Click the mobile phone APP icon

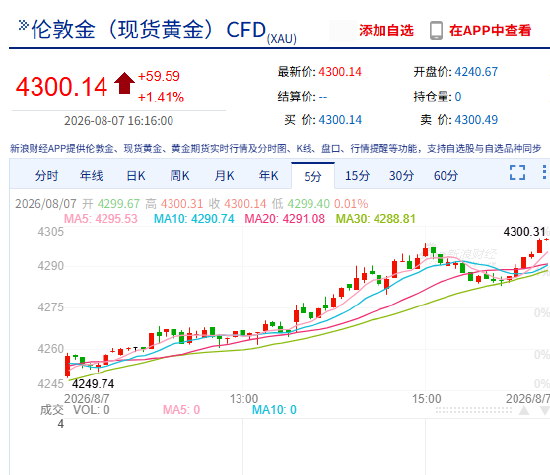pyautogui.click(x=436, y=31)
